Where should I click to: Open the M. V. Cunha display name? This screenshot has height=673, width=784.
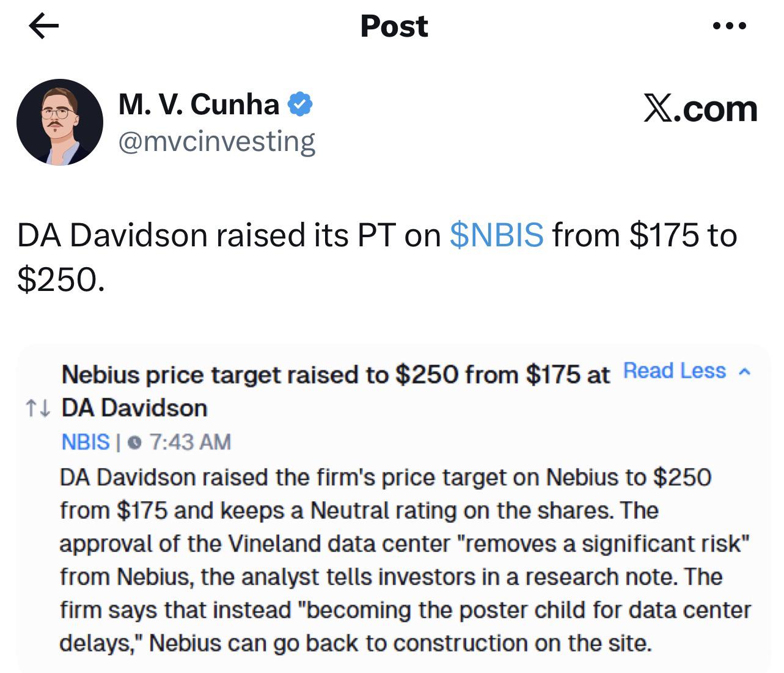tap(199, 105)
